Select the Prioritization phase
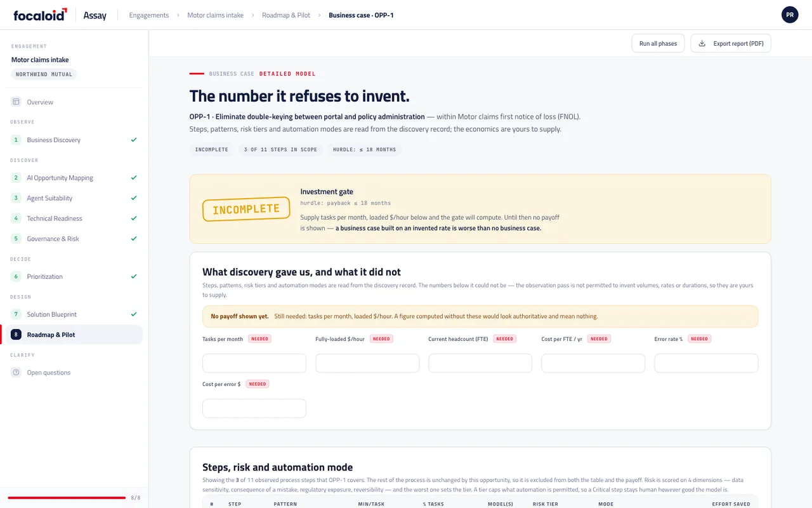 click(74, 276)
